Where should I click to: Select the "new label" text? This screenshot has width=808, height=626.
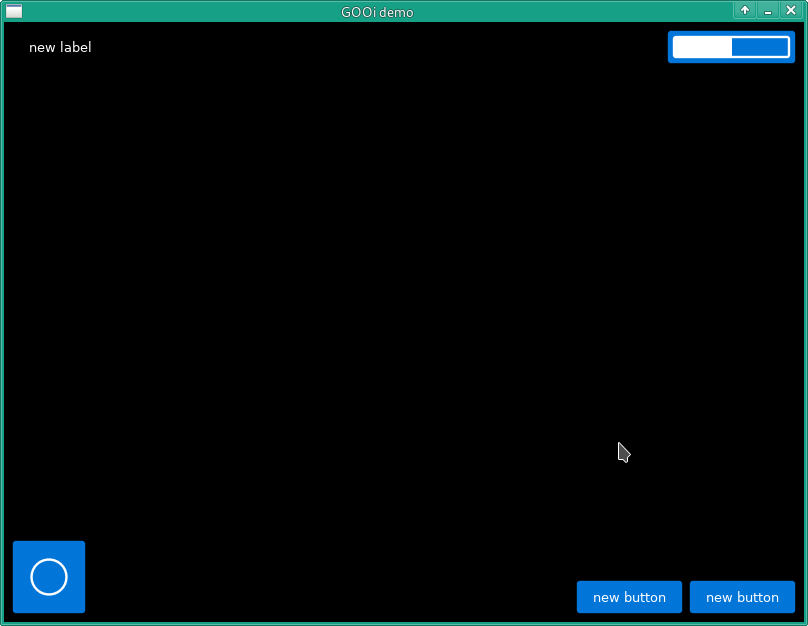(x=60, y=47)
